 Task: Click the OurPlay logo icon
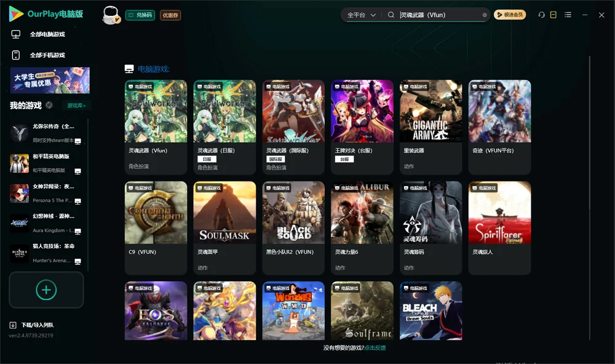(x=16, y=14)
